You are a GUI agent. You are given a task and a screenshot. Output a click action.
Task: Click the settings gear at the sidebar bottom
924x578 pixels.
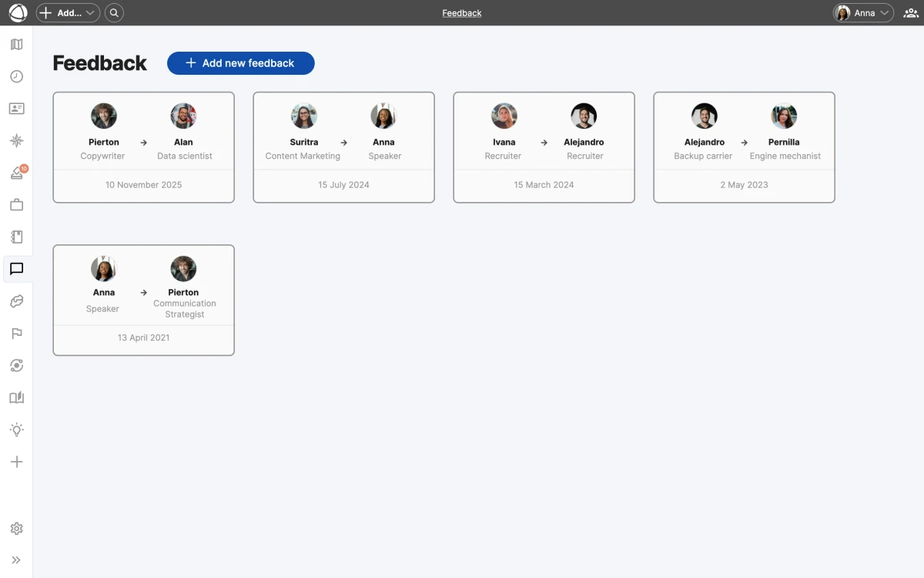click(16, 528)
